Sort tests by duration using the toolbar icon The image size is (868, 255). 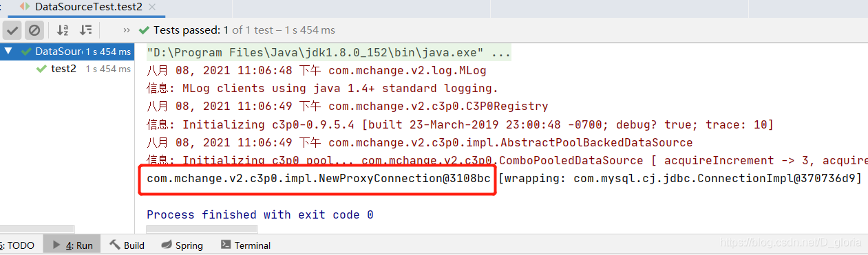tap(86, 30)
